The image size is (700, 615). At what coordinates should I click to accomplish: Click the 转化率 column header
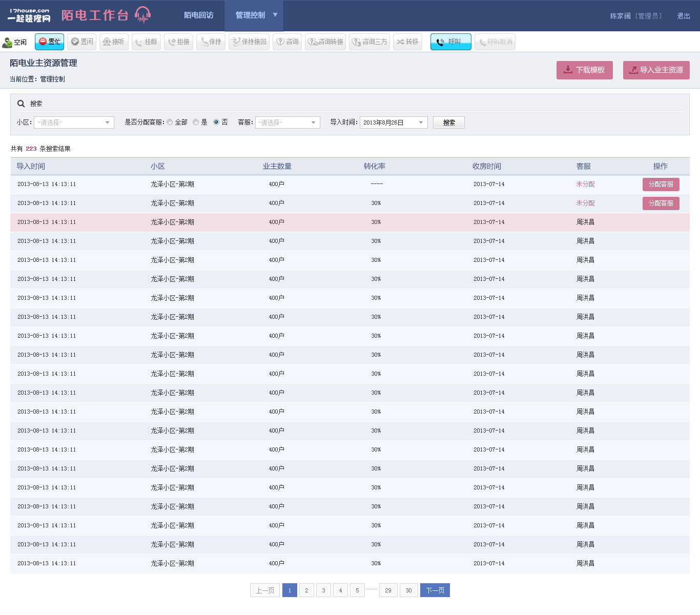[x=375, y=167]
